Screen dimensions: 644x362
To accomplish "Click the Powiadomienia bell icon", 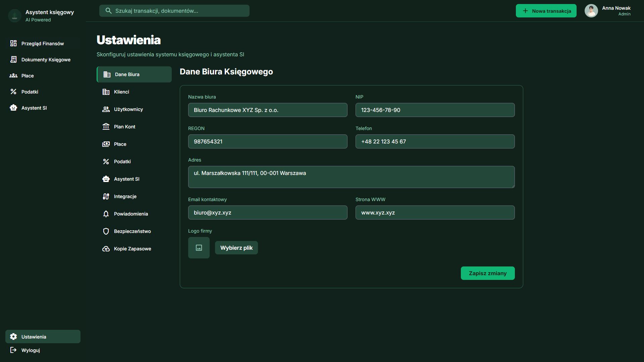I will 106,214.
